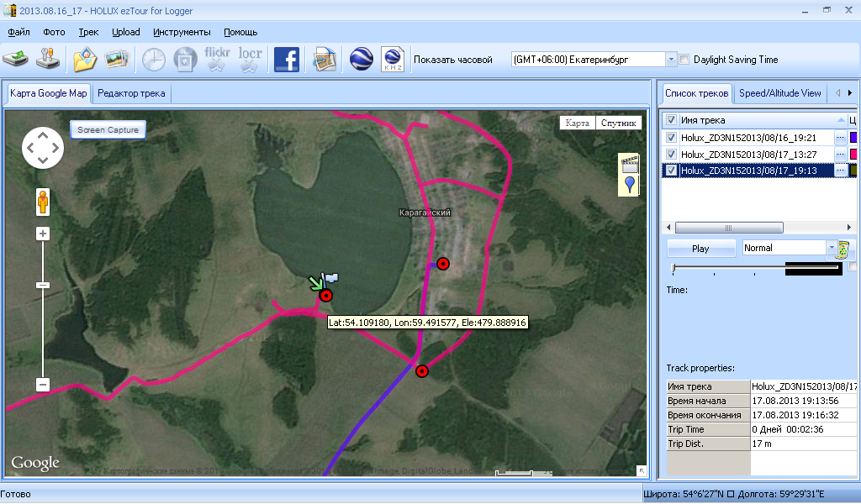Click the map pan control circle
861x504 pixels.
(43, 148)
